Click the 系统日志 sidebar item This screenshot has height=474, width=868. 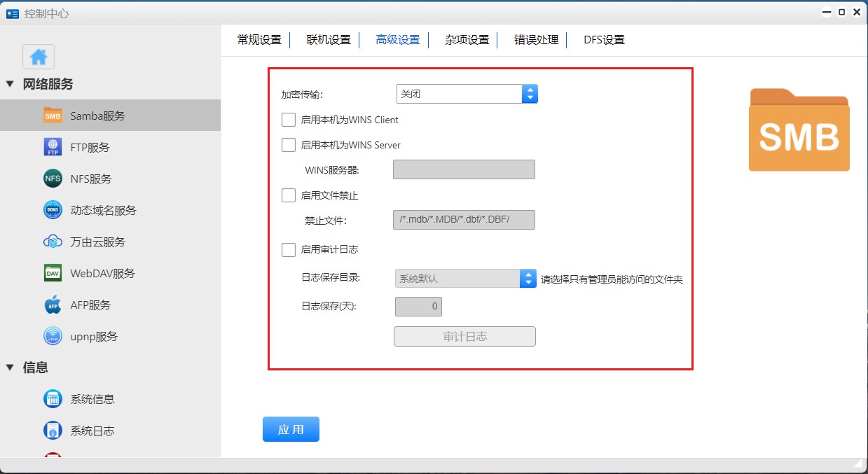tap(92, 431)
